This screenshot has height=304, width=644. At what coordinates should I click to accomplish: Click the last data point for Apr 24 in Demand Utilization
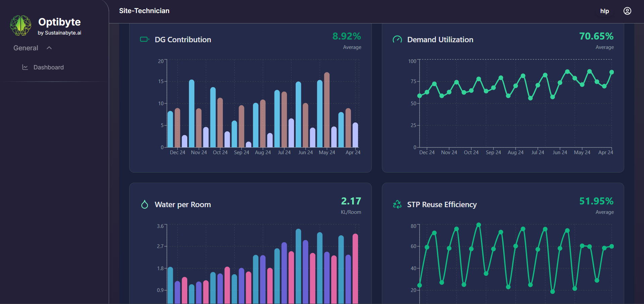(611, 72)
